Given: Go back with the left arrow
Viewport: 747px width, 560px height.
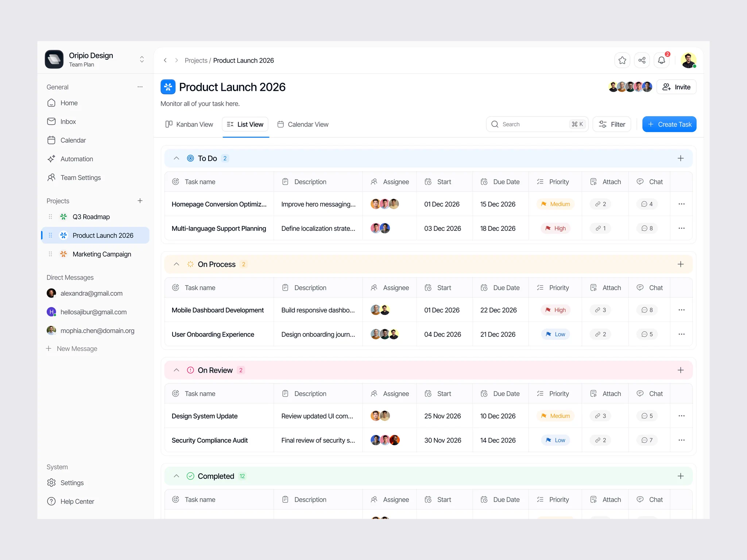Looking at the screenshot, I should (165, 60).
